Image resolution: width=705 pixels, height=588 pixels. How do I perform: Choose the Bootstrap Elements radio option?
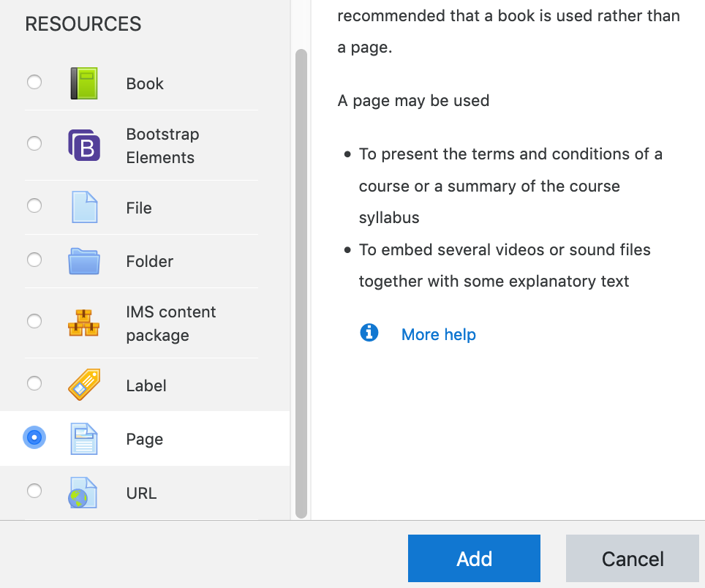click(x=34, y=143)
